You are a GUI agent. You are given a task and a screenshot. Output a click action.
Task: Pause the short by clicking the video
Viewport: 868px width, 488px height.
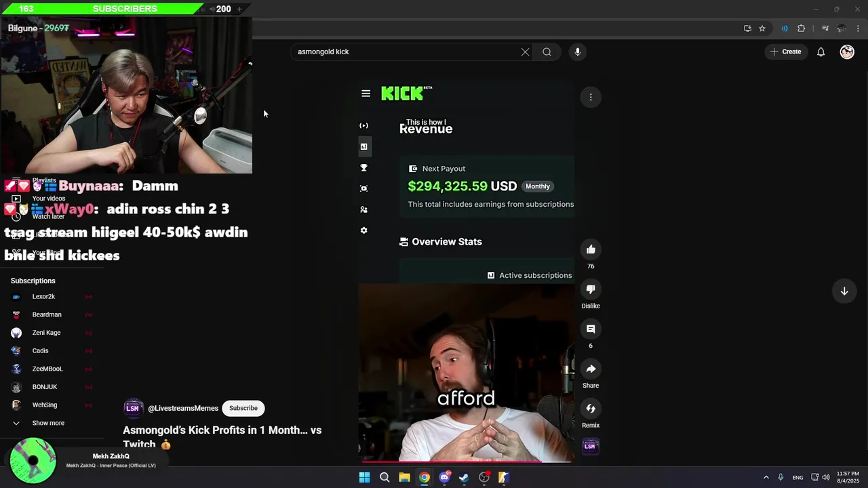pyautogui.click(x=467, y=271)
